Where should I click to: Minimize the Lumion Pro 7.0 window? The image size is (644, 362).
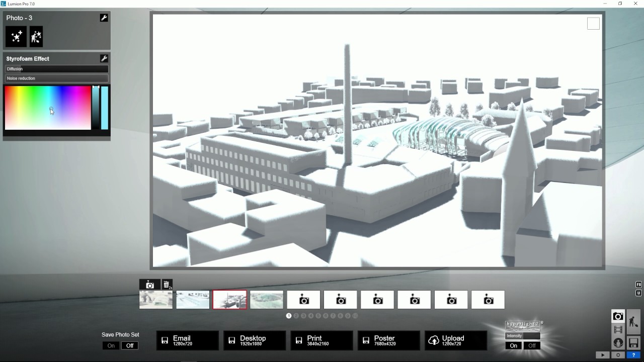[604, 4]
